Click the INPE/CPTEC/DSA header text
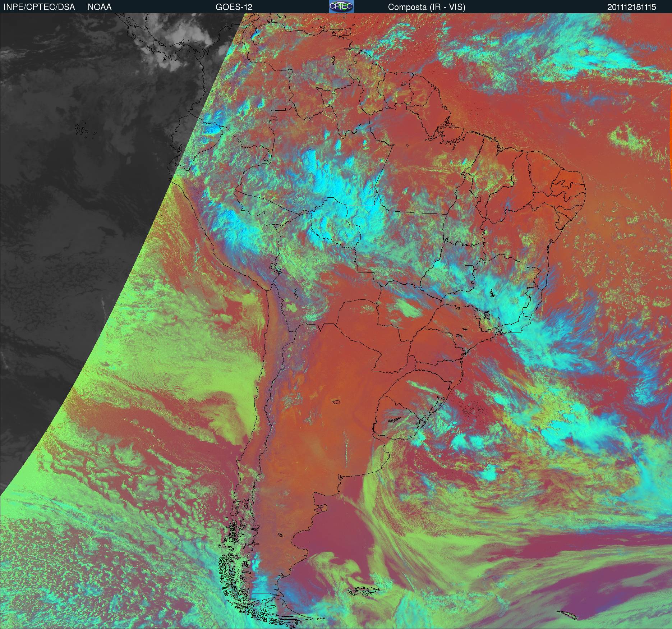The image size is (672, 629). (x=39, y=7)
